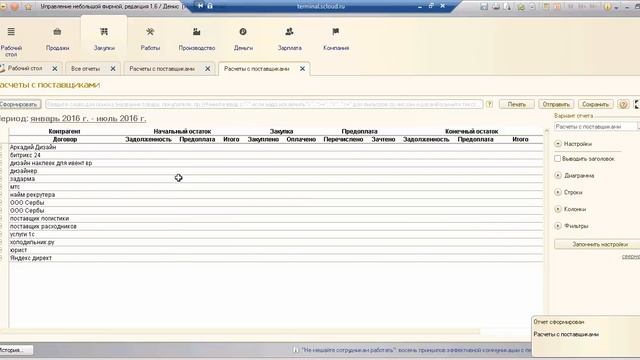Open the Продажи section
Image resolution: width=640 pixels, height=360 pixels.
point(57,40)
